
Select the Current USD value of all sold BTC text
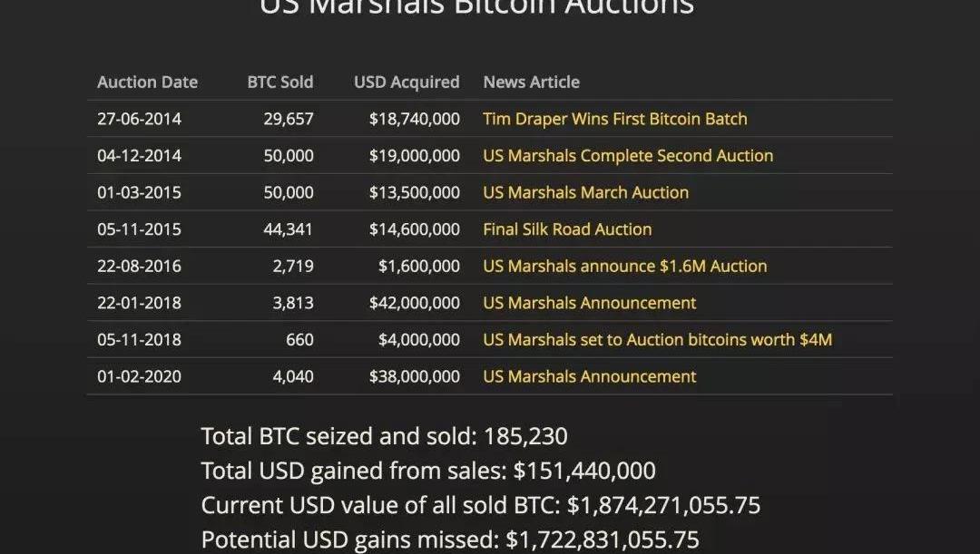(x=480, y=505)
